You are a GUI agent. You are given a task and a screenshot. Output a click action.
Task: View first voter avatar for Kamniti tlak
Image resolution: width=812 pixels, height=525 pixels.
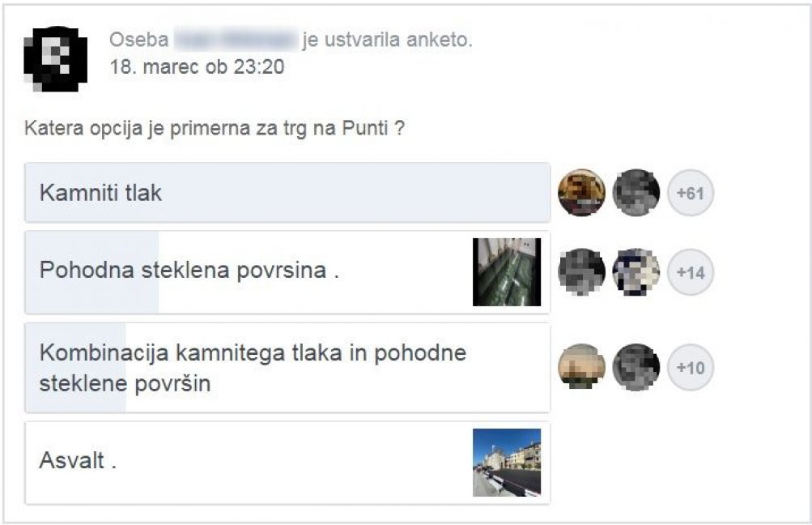[x=581, y=193]
